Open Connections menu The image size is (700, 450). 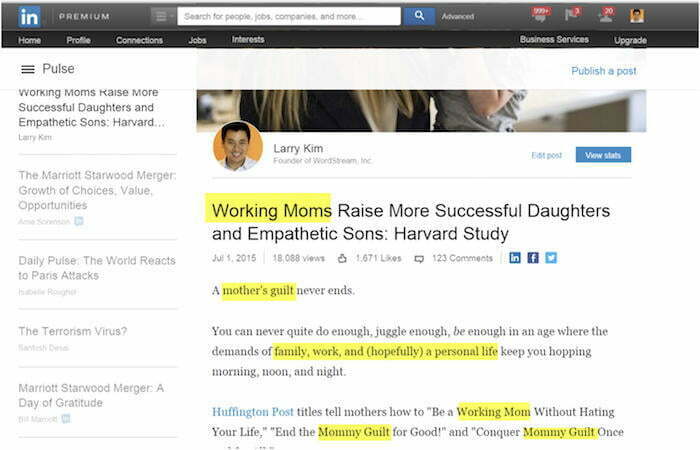click(139, 40)
